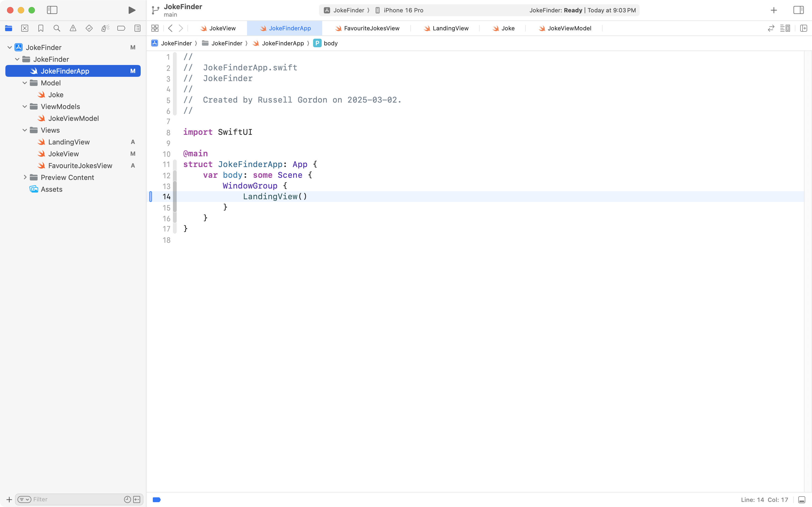Viewport: 812px width, 507px height.
Task: Toggle the left navigator sidebar
Action: coord(52,10)
